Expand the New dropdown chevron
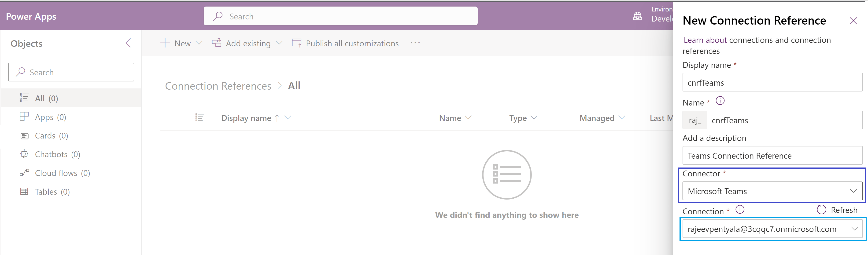 (199, 43)
